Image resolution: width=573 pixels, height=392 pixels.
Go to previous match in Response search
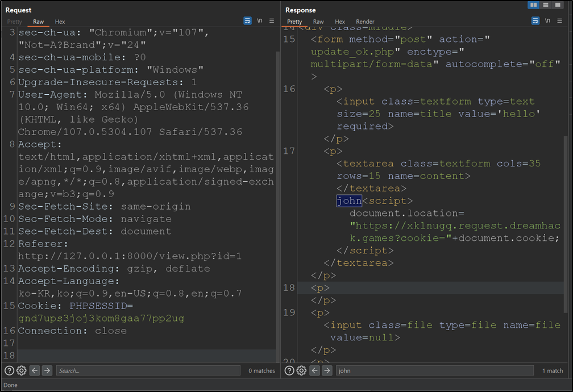coord(315,371)
